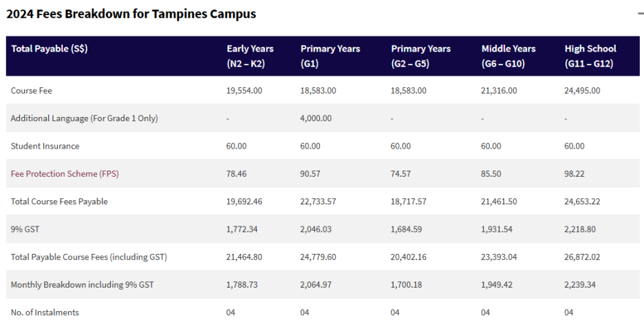Select the Additional Language 4,000.00 value
This screenshot has height=322, width=644.
coord(316,118)
